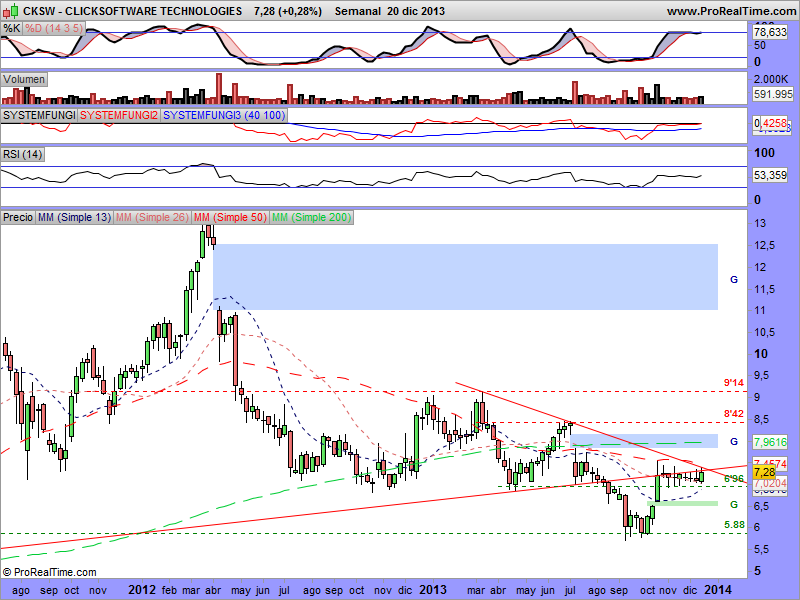The height and width of the screenshot is (600, 800).
Task: Click the SYSTEMFUNGI3 (40 100) label
Action: pos(224,116)
